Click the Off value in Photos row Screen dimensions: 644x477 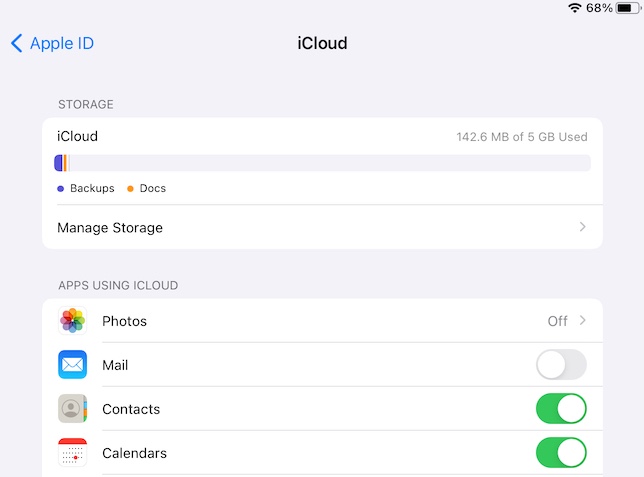(557, 321)
